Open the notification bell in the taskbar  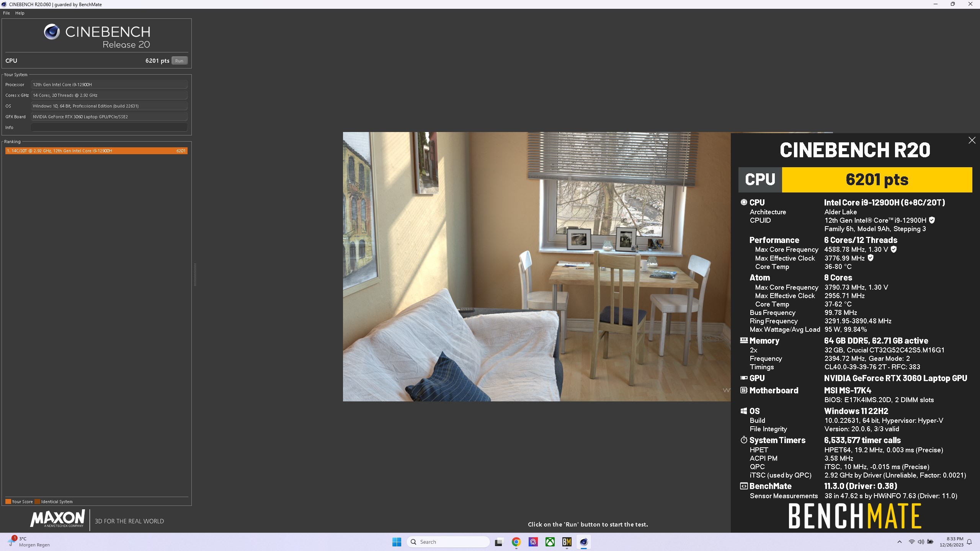969,542
